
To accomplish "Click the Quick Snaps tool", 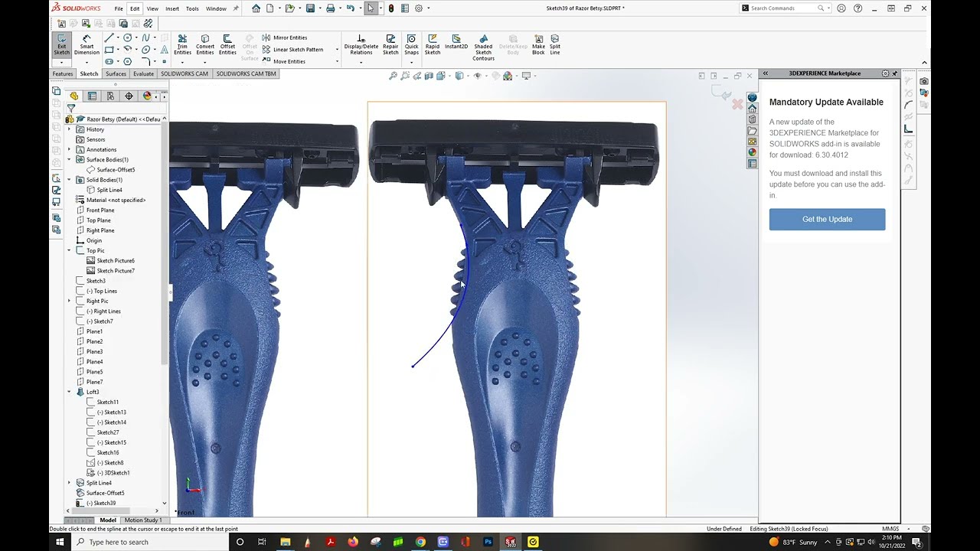I will (412, 45).
